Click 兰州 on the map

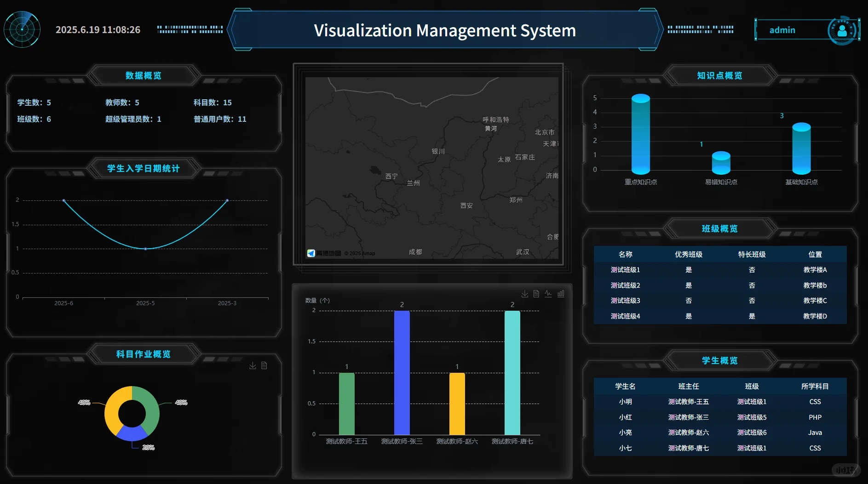point(413,183)
